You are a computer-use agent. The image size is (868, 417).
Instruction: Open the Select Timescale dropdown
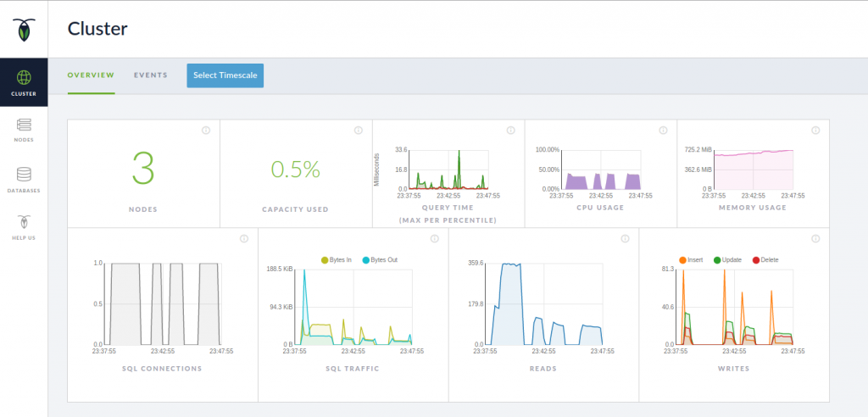(x=225, y=75)
